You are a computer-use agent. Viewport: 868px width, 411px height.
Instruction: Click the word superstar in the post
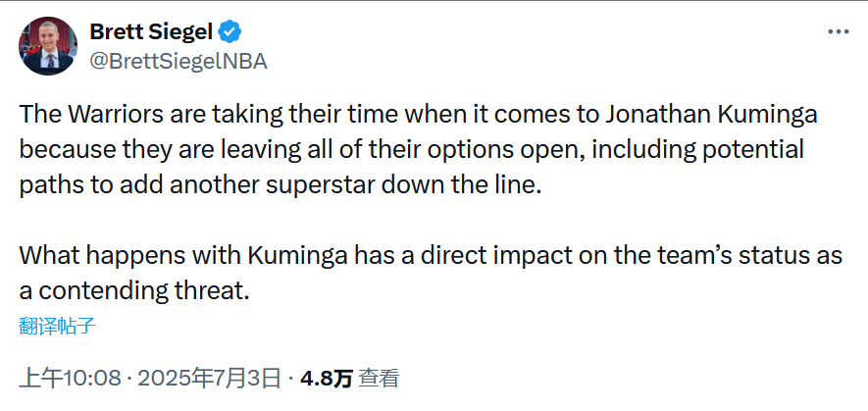[370, 185]
